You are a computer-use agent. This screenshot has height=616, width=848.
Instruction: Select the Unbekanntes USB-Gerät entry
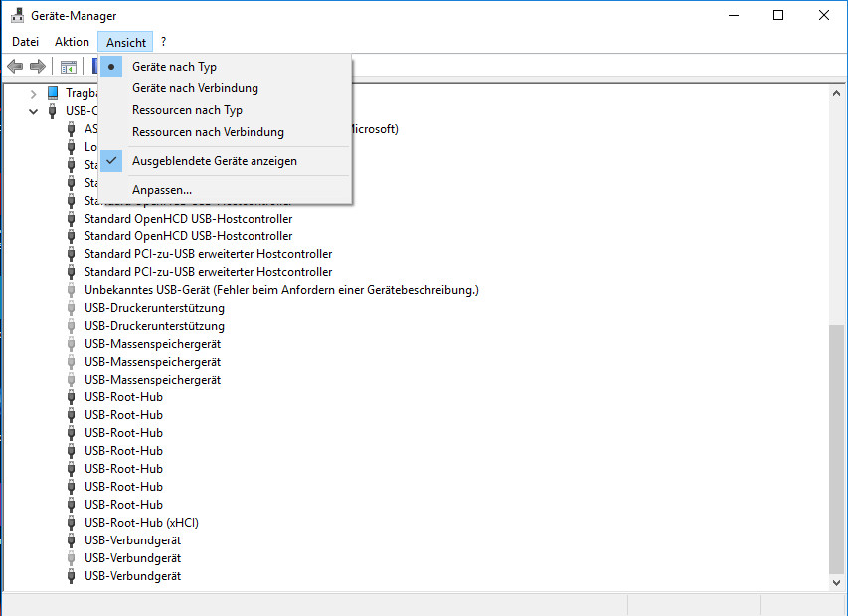(281, 290)
